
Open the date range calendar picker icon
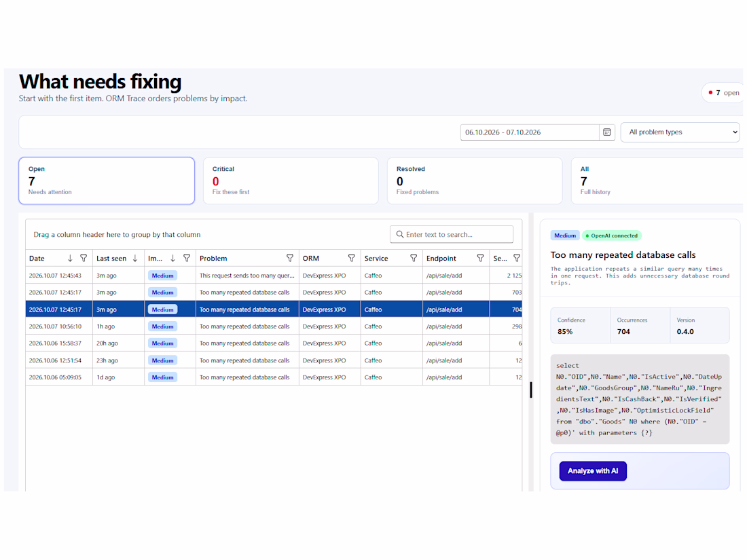pyautogui.click(x=606, y=132)
